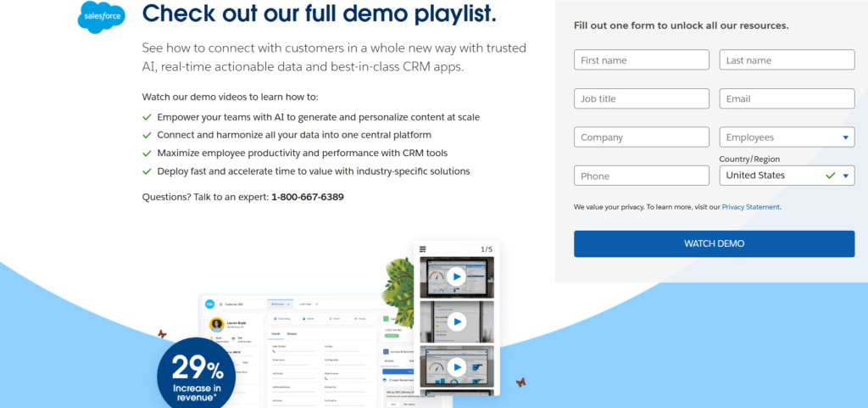Screen dimensions: 868x408
Task: Focus the Job title input
Action: pyautogui.click(x=641, y=98)
